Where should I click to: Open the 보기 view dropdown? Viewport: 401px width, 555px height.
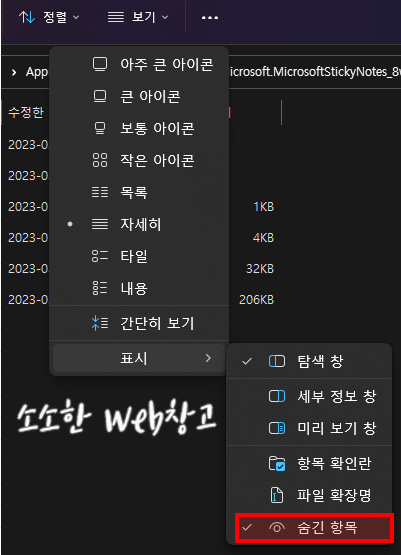point(138,17)
